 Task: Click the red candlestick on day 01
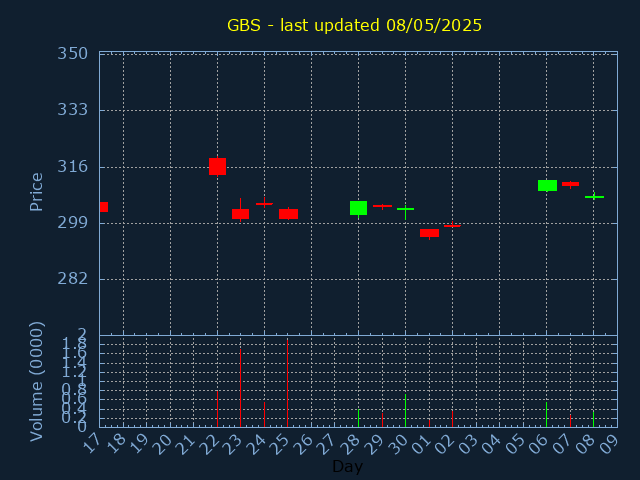[x=429, y=233]
